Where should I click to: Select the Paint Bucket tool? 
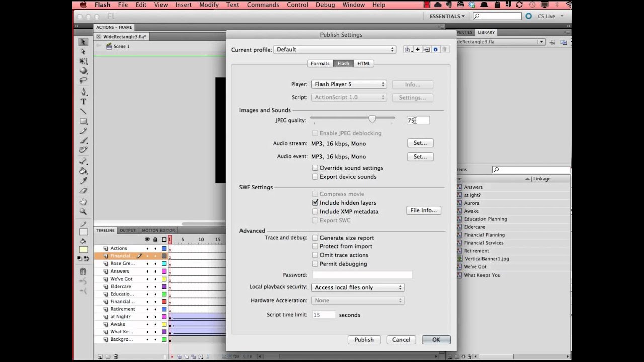tap(84, 171)
